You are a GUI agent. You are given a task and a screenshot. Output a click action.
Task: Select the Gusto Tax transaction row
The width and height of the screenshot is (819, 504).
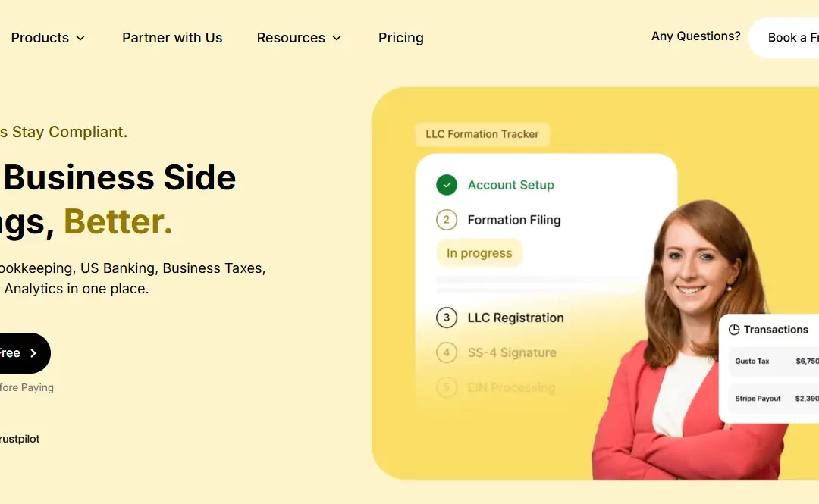773,362
